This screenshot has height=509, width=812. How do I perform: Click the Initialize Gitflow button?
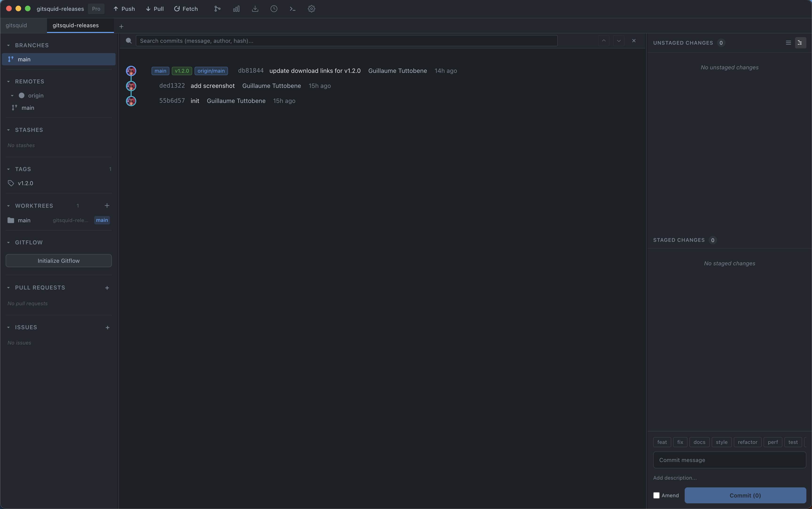click(x=58, y=260)
